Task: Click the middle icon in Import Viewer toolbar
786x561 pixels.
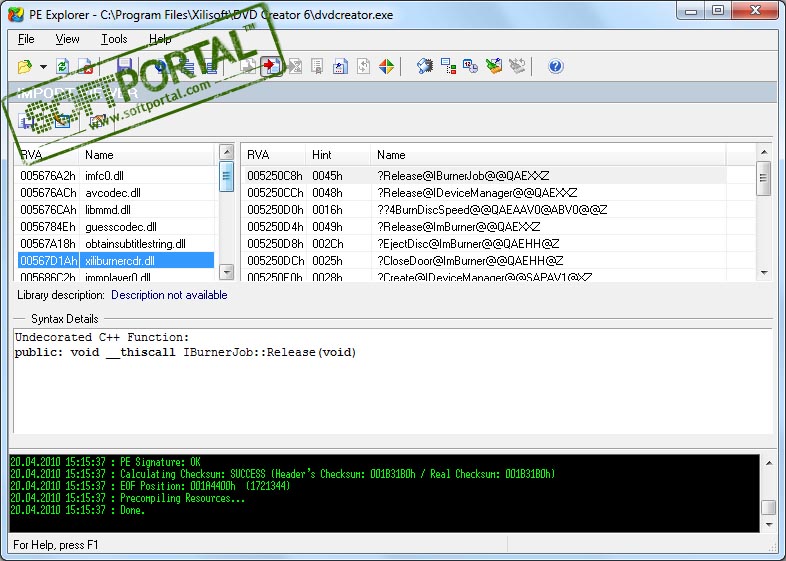Action: tap(62, 120)
